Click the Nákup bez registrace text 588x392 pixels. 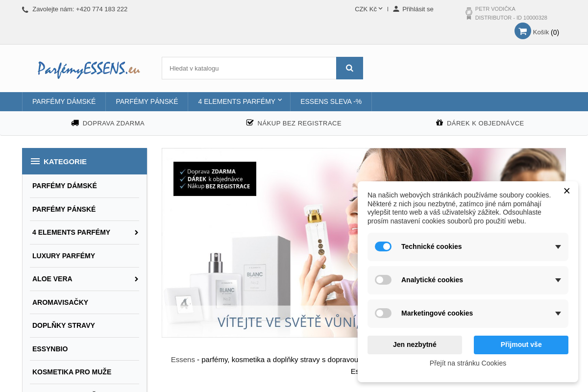click(x=299, y=123)
